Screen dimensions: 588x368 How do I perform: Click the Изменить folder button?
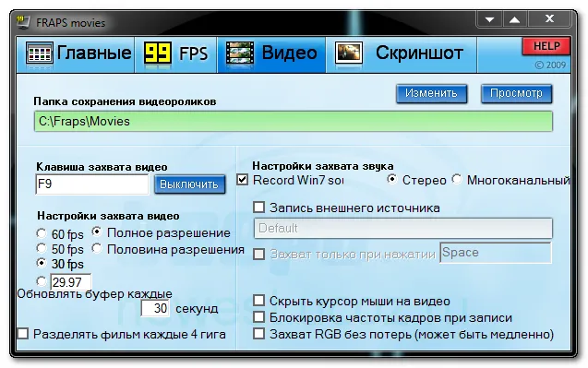coord(431,93)
